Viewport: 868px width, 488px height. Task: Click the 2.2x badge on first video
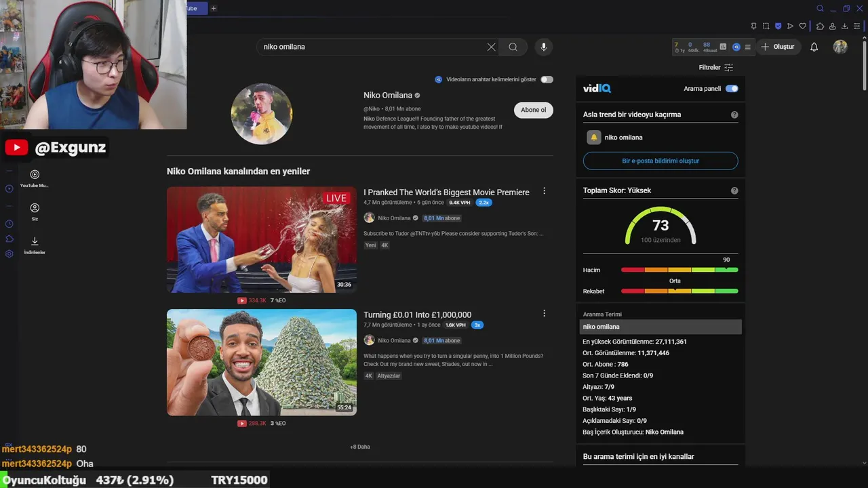pyautogui.click(x=484, y=203)
